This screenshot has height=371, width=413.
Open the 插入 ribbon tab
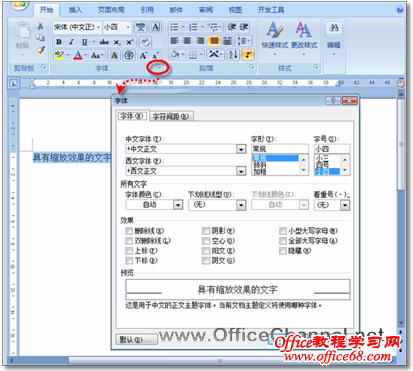pos(75,10)
